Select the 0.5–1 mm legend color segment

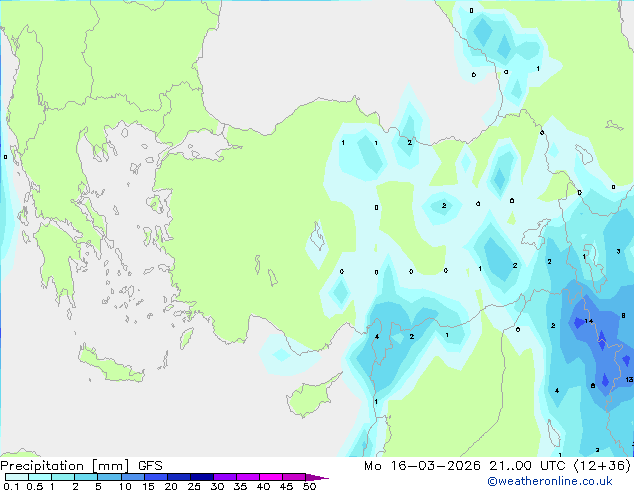click(40, 477)
